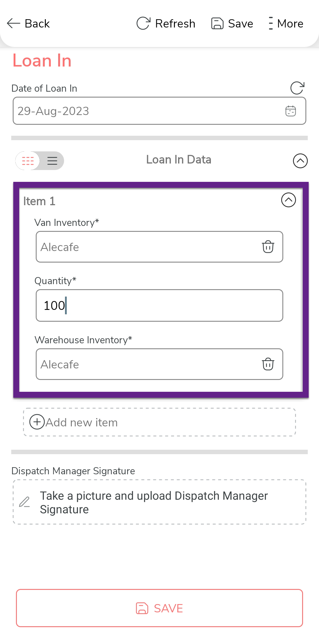Open the Warehouse Inventory dropdown field

148,364
